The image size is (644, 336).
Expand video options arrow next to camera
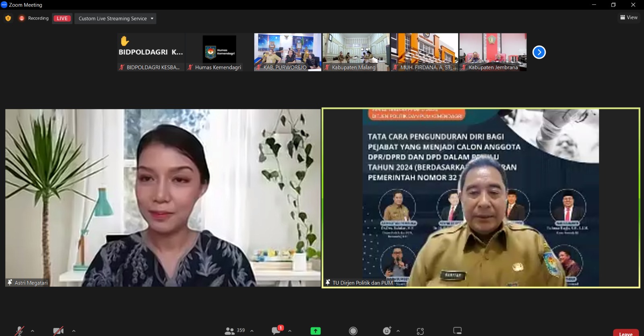point(74,331)
